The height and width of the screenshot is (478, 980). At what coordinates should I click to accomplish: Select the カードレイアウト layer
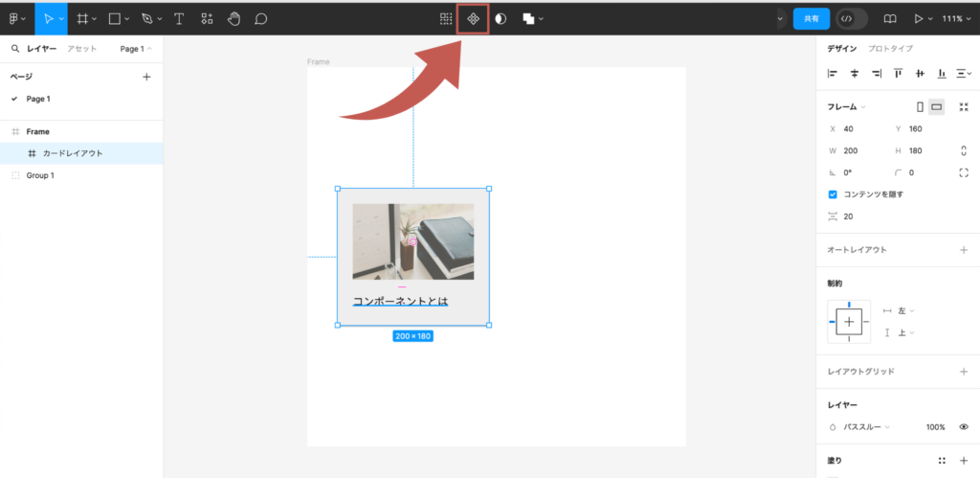(81, 153)
